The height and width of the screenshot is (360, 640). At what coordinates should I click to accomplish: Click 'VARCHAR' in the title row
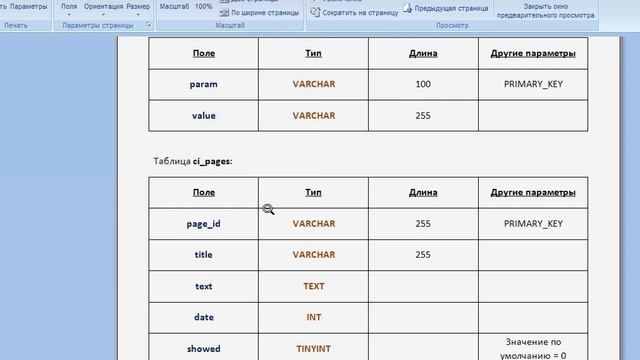[313, 255]
